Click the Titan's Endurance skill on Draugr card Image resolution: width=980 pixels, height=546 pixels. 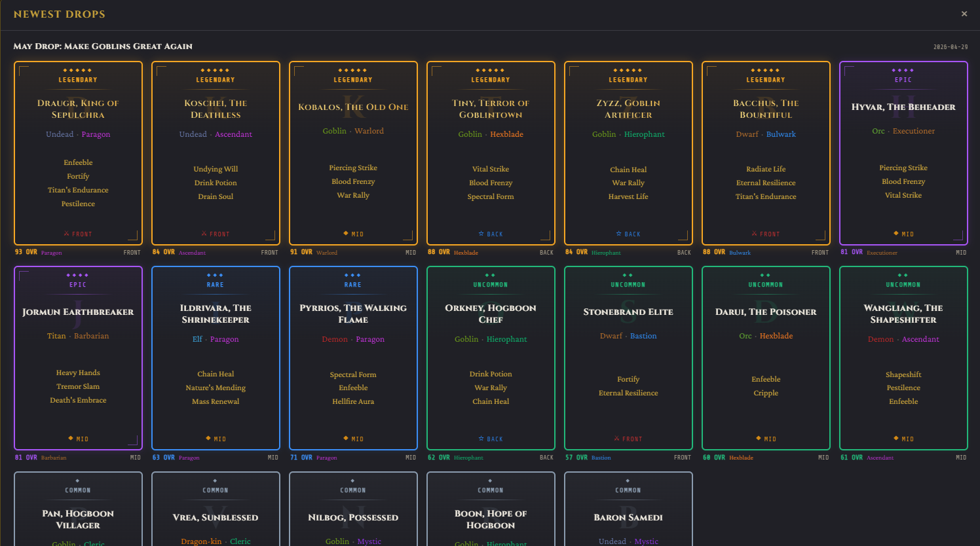pyautogui.click(x=78, y=190)
